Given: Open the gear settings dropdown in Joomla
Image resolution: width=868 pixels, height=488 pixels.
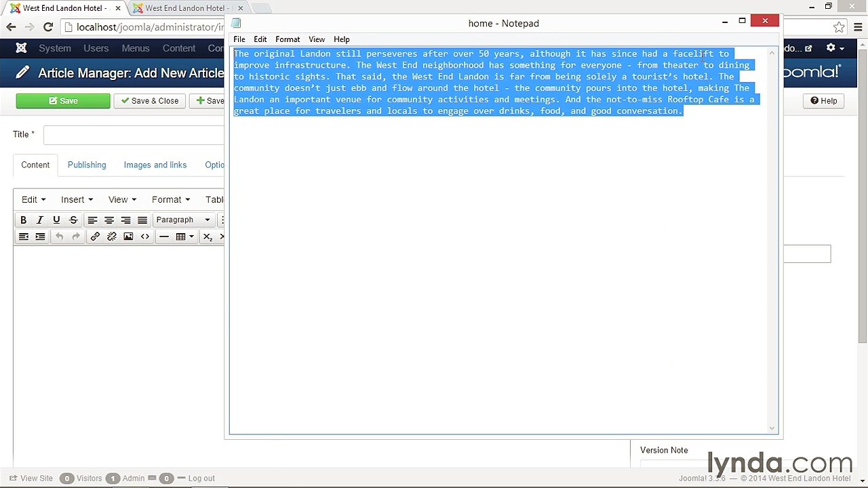Looking at the screenshot, I should [834, 48].
